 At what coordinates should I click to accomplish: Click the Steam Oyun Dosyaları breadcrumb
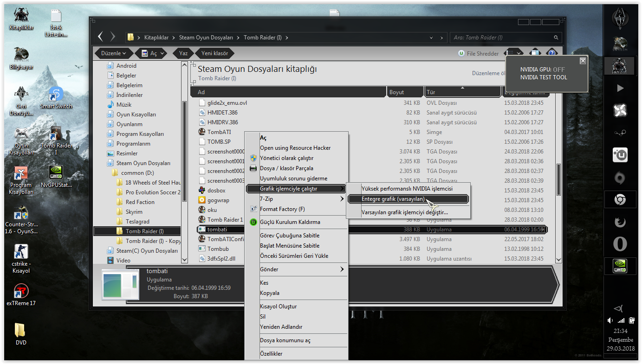(x=206, y=38)
